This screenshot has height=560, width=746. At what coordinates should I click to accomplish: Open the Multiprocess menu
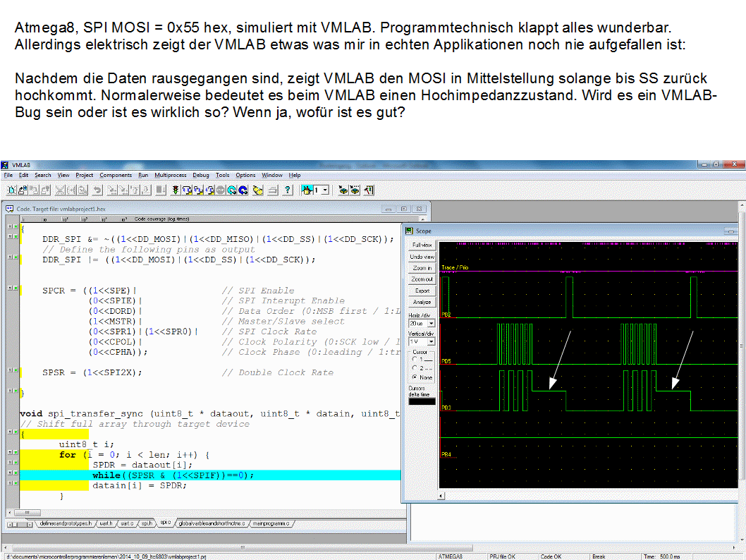tap(171, 175)
